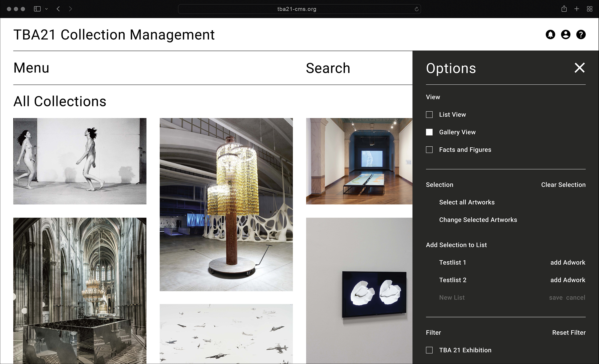599x364 pixels.
Task: Open the airplanes drawing artwork thumbnail
Action: pyautogui.click(x=226, y=334)
